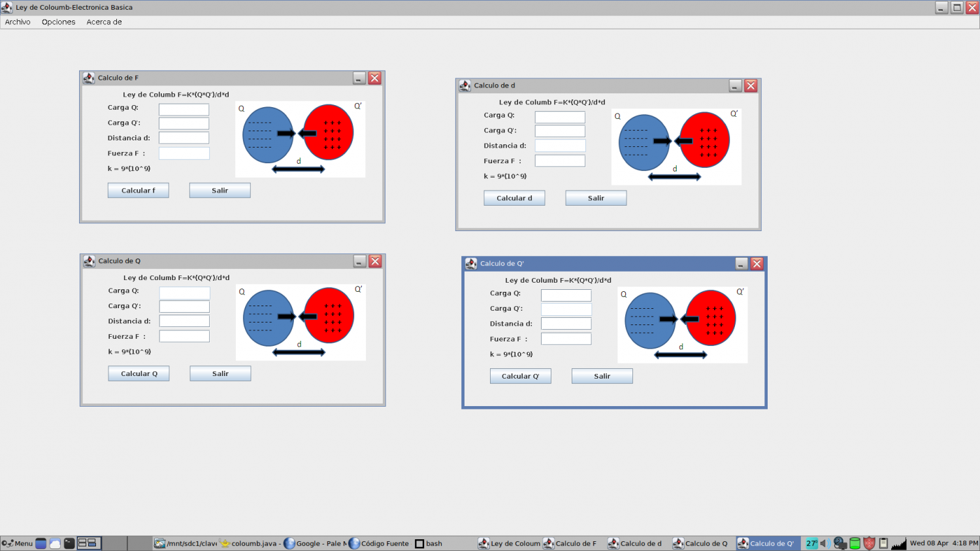Switch to Calculo de d taskbar entry
This screenshot has width=980, height=551.
tap(635, 543)
